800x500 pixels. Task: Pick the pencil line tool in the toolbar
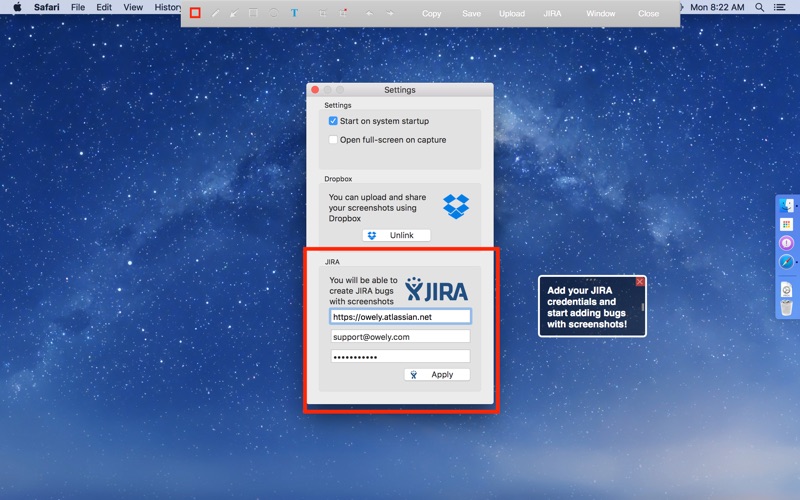click(215, 13)
